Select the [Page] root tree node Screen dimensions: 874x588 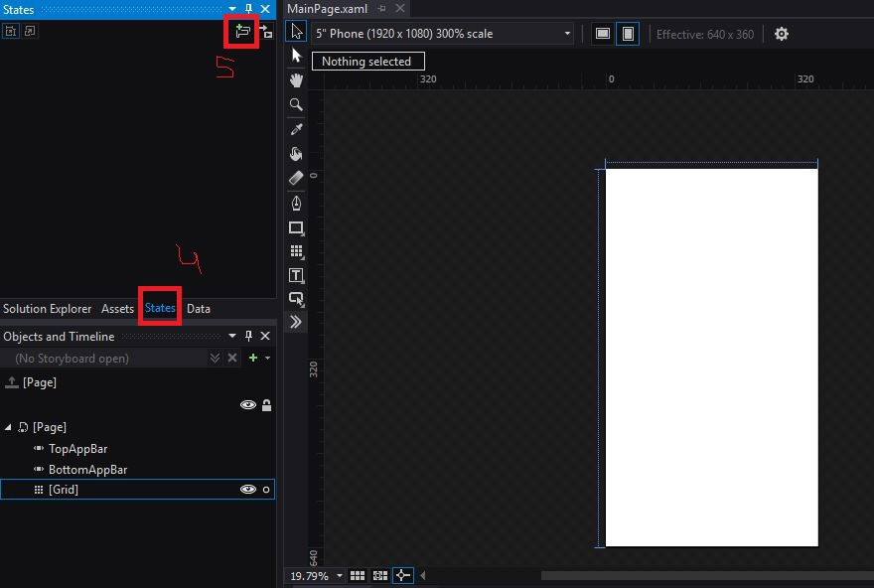pos(50,427)
